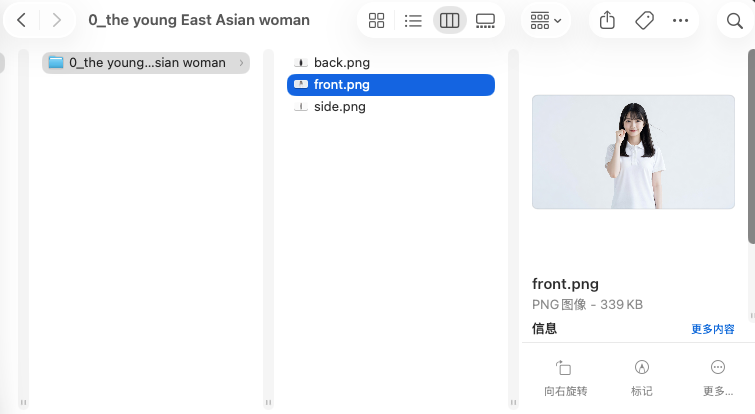Click the front.png preview thumbnail
755x414 pixels.
[633, 152]
